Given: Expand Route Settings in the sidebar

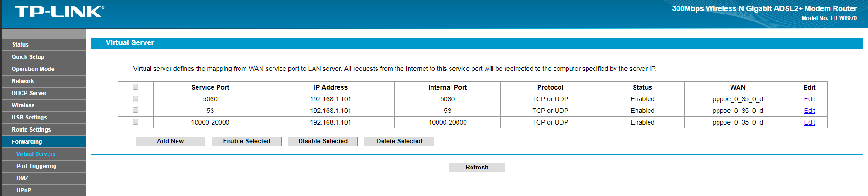Looking at the screenshot, I should [x=44, y=130].
